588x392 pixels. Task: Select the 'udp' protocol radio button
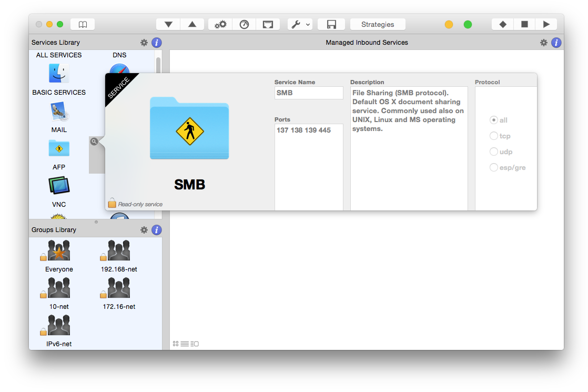point(493,152)
